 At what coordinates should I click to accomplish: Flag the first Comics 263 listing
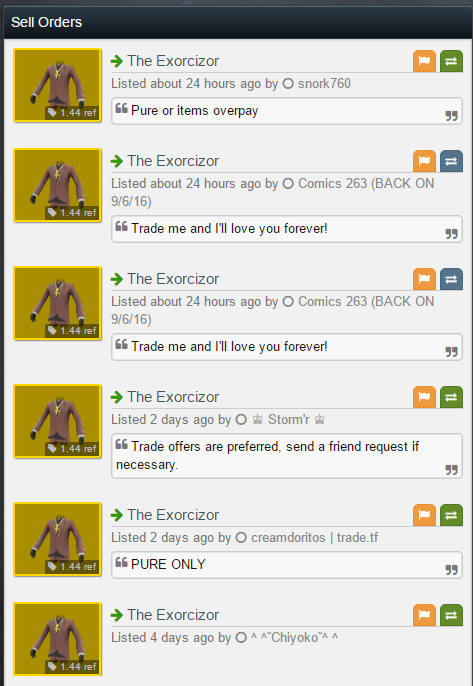[424, 161]
